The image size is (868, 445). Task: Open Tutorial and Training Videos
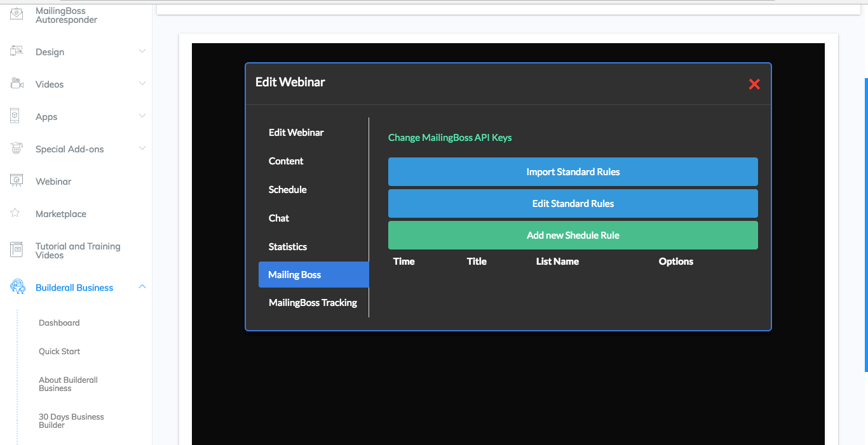78,251
